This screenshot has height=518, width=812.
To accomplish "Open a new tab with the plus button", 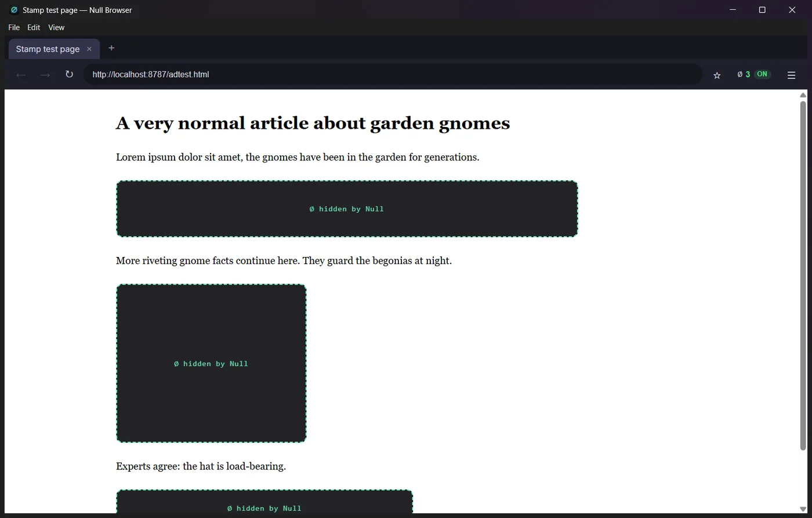I will pyautogui.click(x=111, y=48).
